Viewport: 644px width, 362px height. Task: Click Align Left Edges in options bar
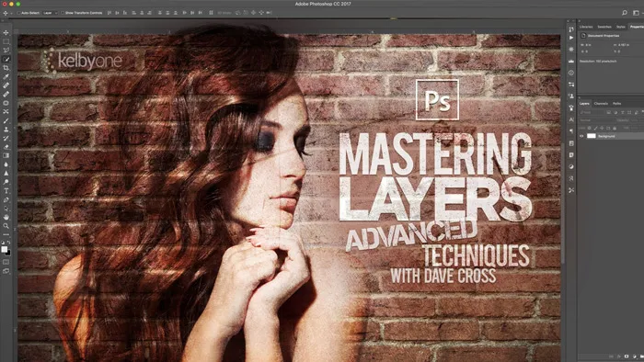click(x=134, y=13)
